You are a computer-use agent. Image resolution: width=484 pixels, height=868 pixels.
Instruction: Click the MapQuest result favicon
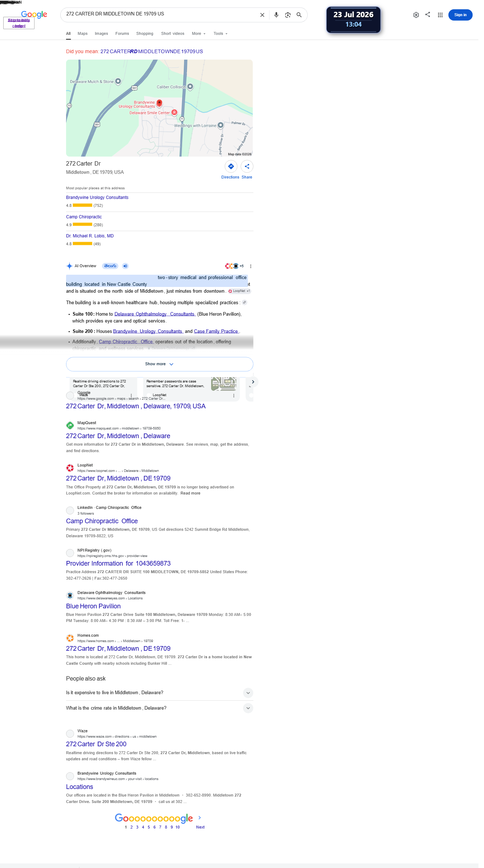(x=70, y=426)
